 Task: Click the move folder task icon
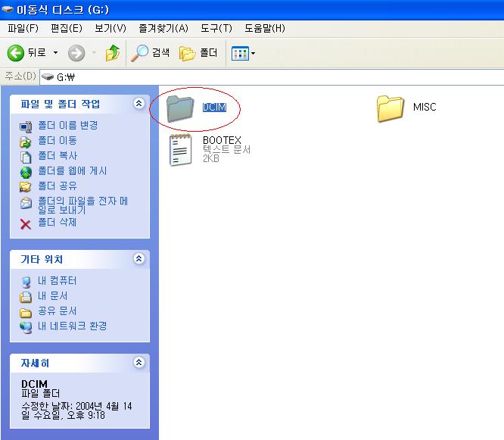tap(26, 142)
